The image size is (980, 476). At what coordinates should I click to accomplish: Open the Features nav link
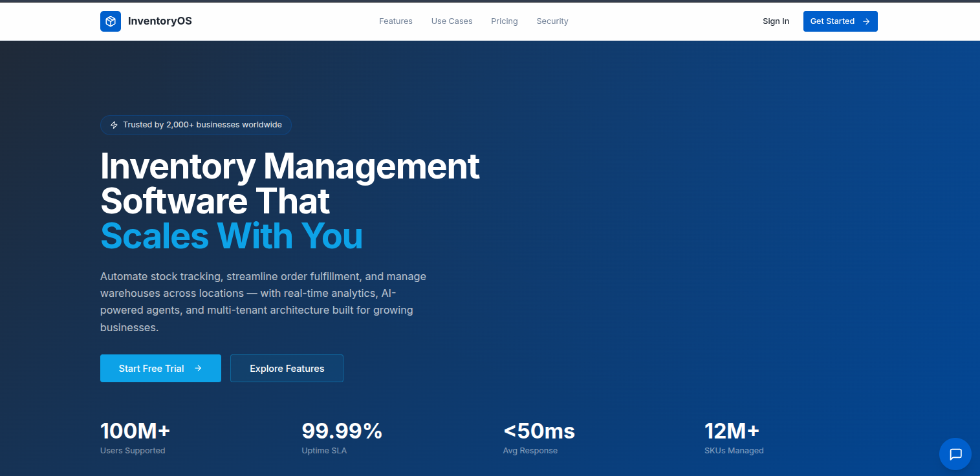tap(396, 21)
